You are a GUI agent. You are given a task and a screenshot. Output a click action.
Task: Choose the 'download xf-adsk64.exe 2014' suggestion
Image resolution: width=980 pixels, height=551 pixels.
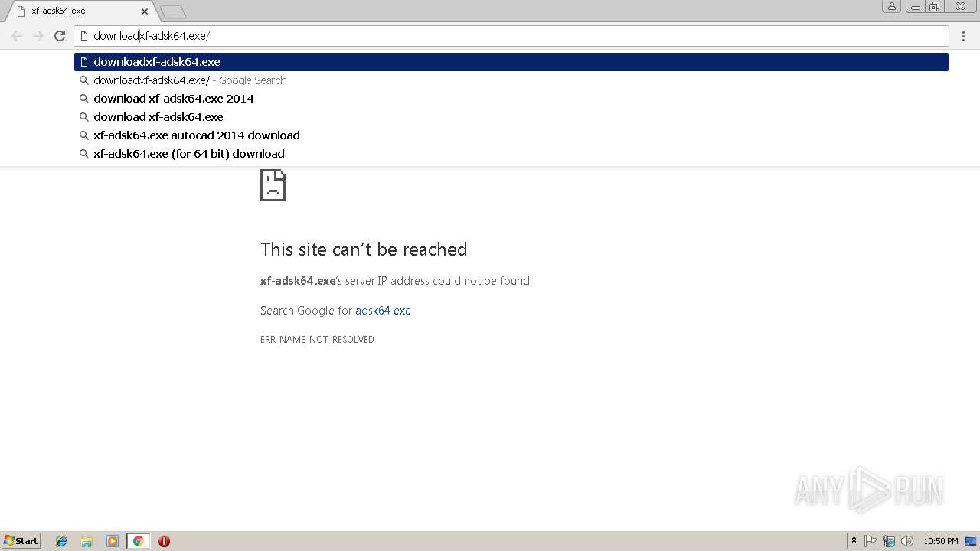511,99
